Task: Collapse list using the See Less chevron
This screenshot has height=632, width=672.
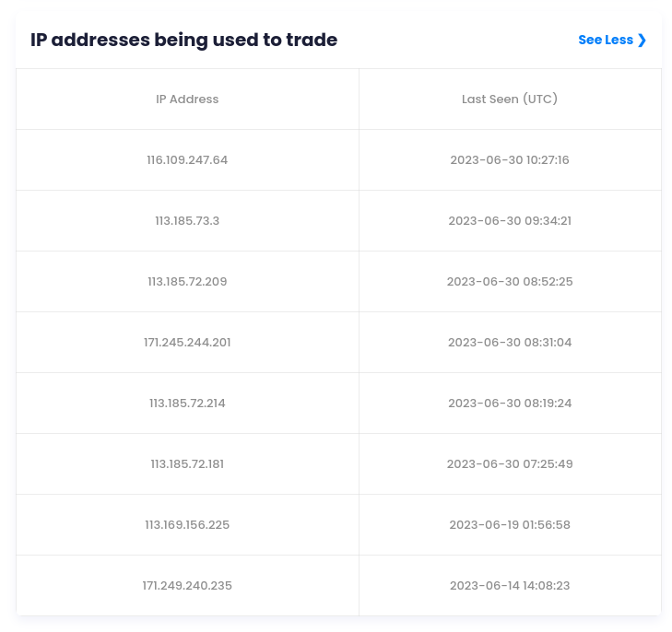Action: click(642, 40)
